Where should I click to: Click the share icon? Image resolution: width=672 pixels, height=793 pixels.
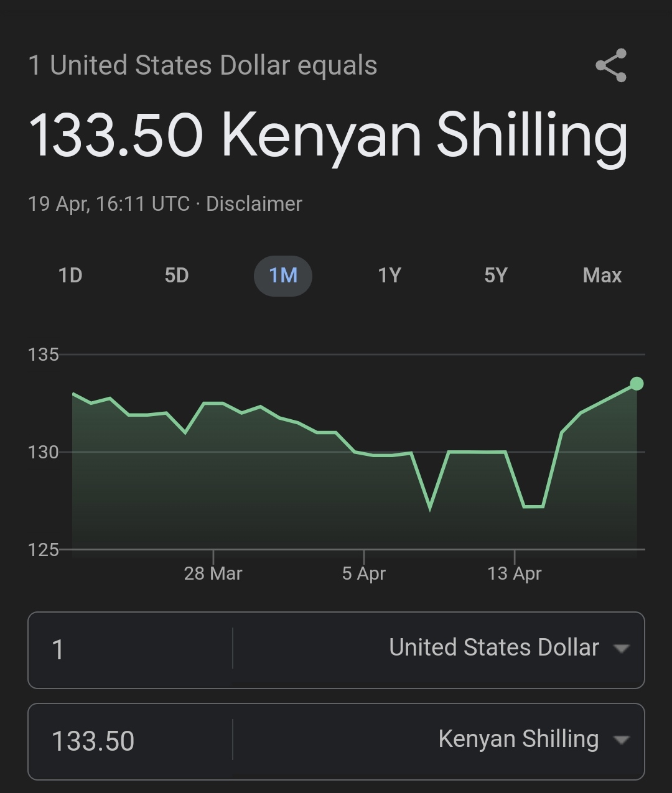tap(611, 65)
